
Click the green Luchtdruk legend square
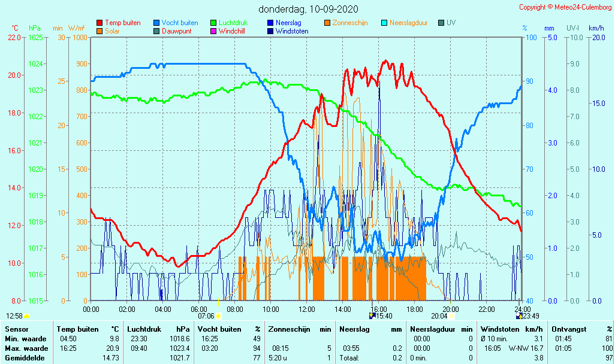213,23
